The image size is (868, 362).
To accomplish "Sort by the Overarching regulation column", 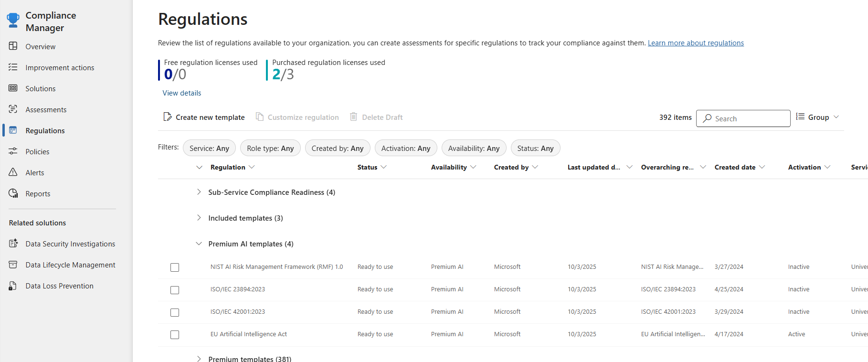I will coord(674,167).
